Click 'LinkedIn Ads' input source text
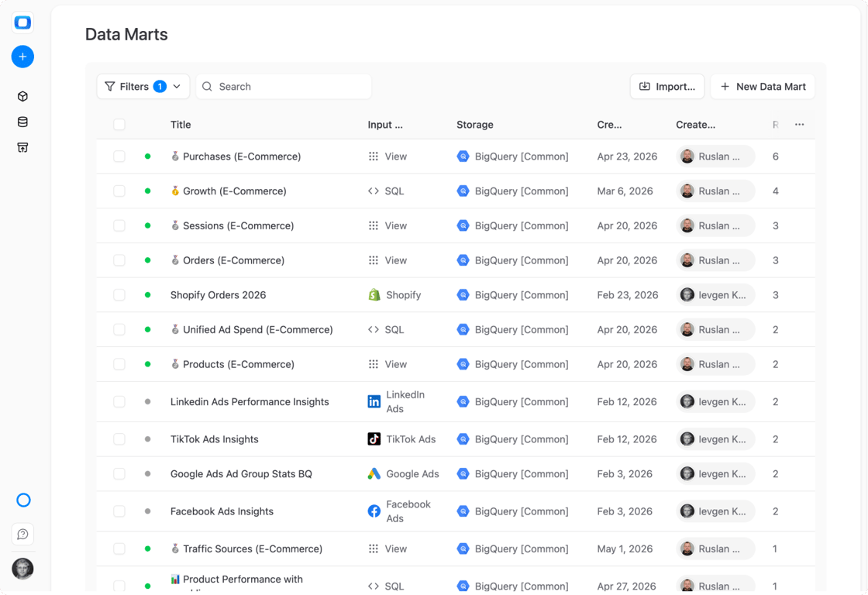Screen dimensions: 868x595 coord(405,402)
